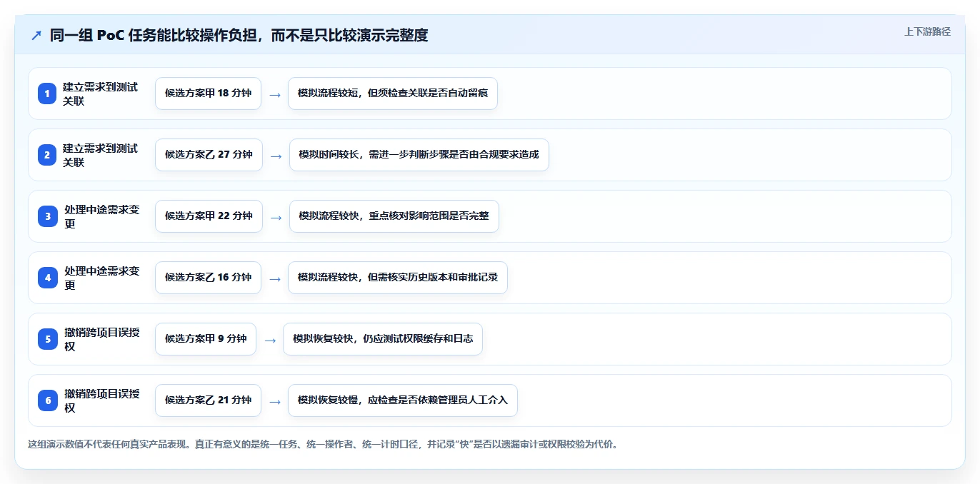Select 建立需求到测试关联 label in step 2 row
Viewport: 980px width, 484px height.
click(100, 155)
